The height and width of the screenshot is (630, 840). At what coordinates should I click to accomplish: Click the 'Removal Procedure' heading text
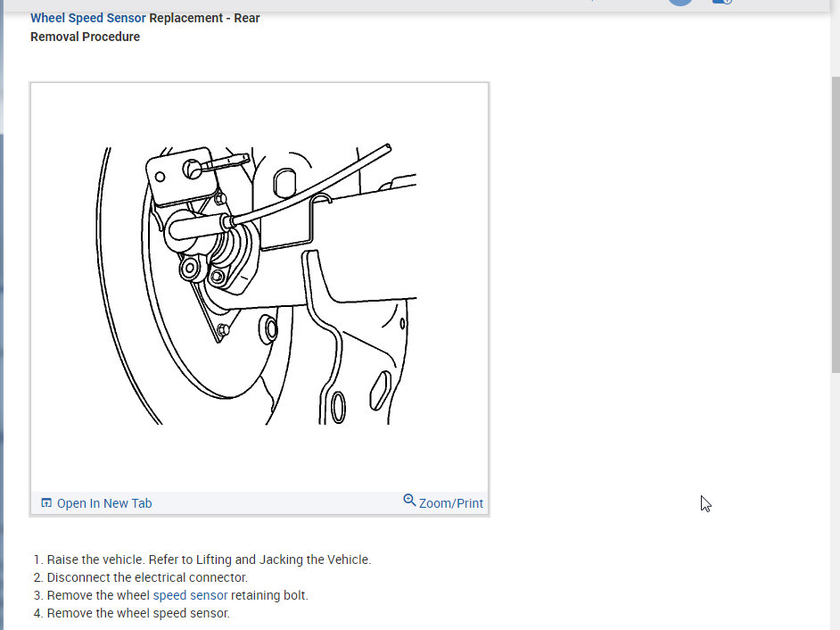pyautogui.click(x=85, y=37)
